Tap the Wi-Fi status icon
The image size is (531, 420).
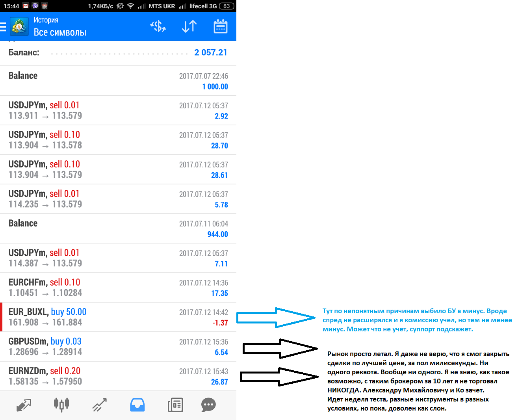pyautogui.click(x=130, y=6)
